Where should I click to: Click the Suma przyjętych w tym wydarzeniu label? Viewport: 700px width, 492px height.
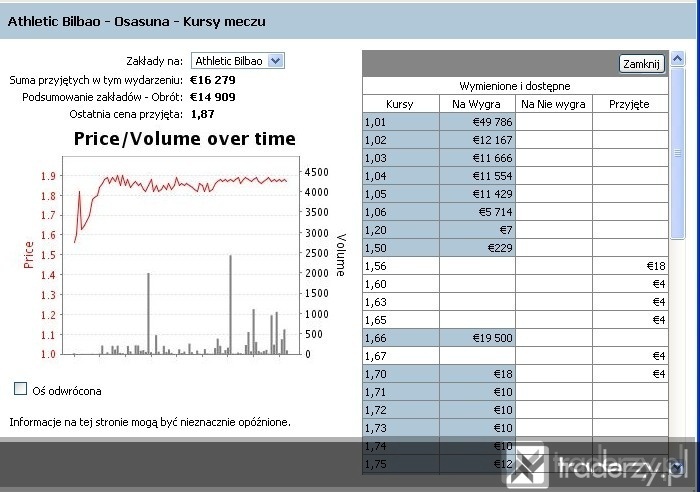(96, 80)
